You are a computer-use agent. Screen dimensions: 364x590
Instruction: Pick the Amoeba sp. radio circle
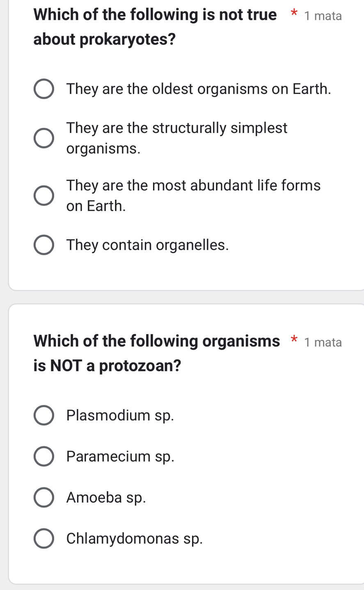click(x=43, y=498)
